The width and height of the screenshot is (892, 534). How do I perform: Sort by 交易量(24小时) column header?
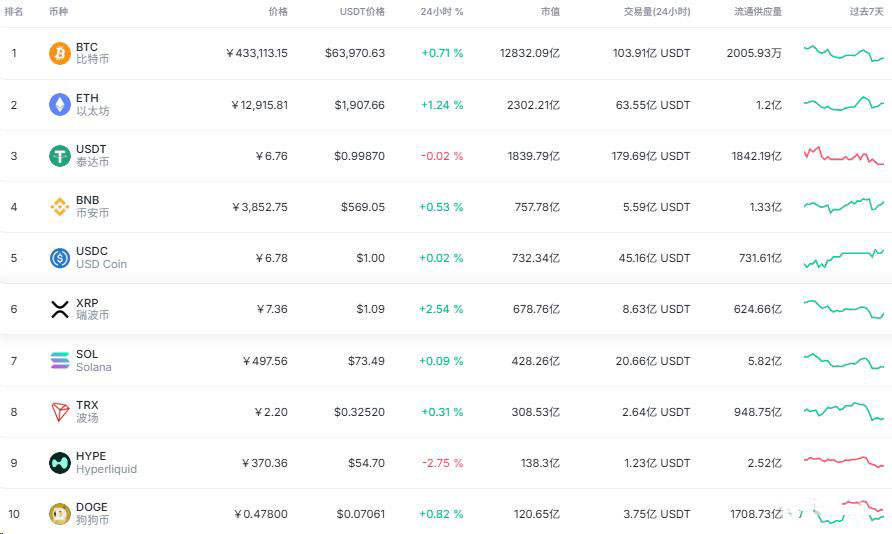656,11
